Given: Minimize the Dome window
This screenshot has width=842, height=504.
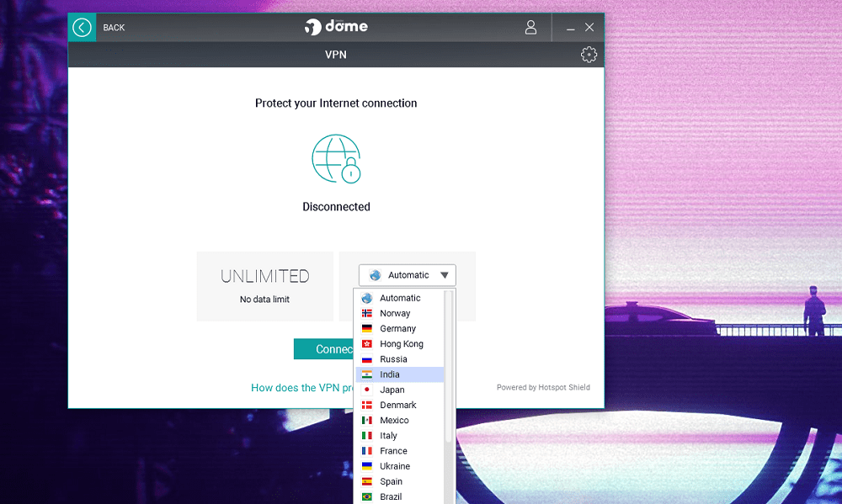Looking at the screenshot, I should 570,28.
